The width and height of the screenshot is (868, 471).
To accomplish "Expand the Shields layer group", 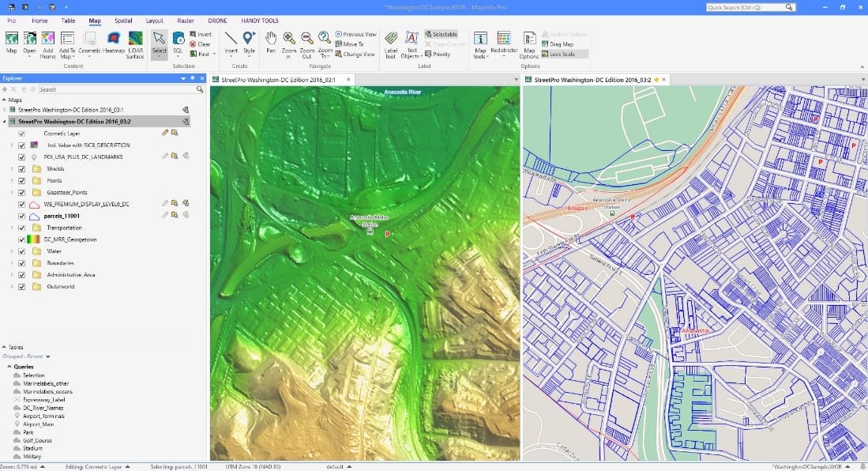I will point(11,169).
